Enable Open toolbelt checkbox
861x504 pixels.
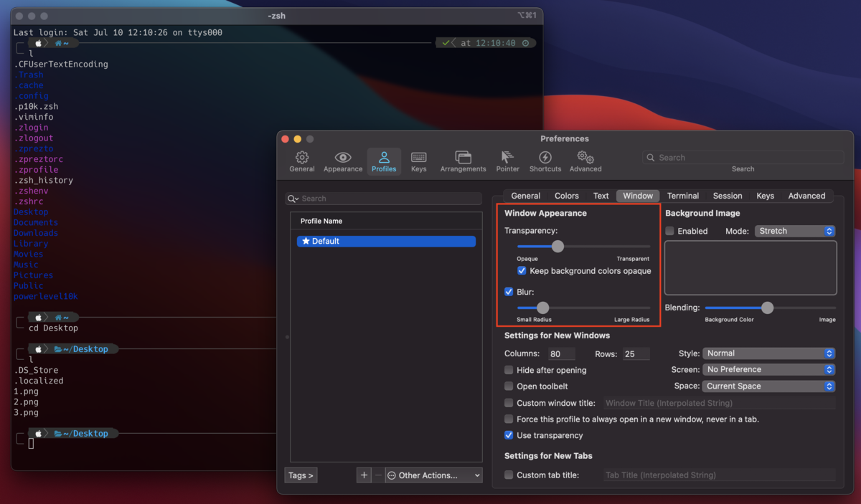[x=509, y=386]
